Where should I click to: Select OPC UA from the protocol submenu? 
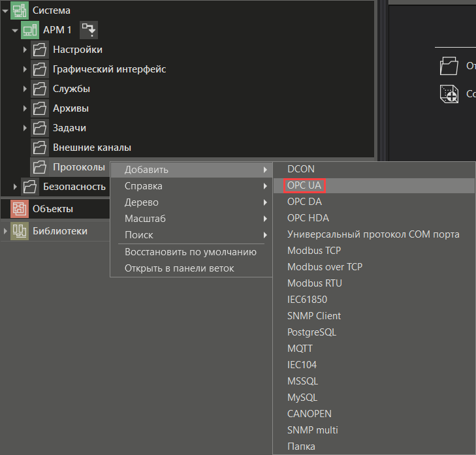click(x=304, y=185)
